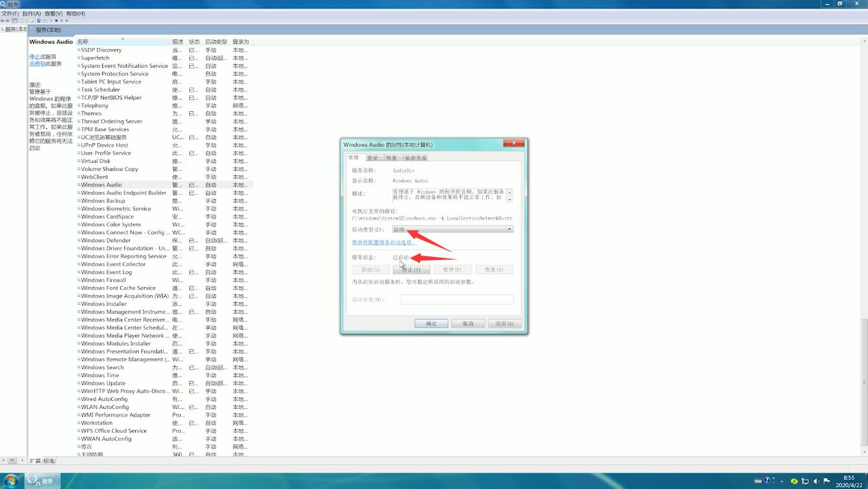Select the Windows Audio service row
This screenshot has width=868, height=489.
click(x=164, y=185)
